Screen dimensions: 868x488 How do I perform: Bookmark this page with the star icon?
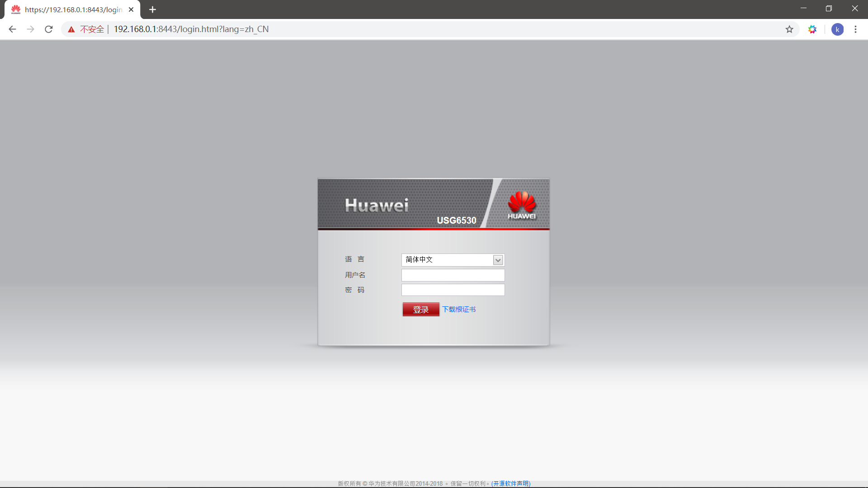click(789, 29)
